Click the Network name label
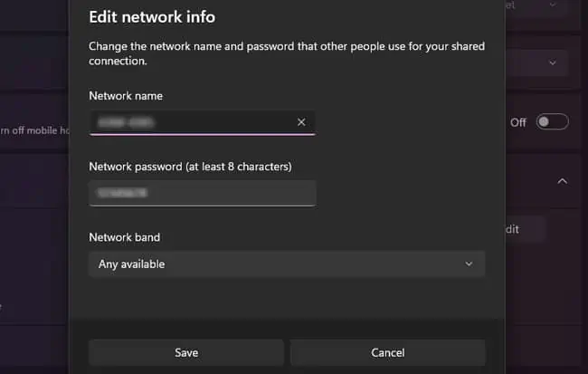Screen dimensions: 588x374 (x=125, y=95)
